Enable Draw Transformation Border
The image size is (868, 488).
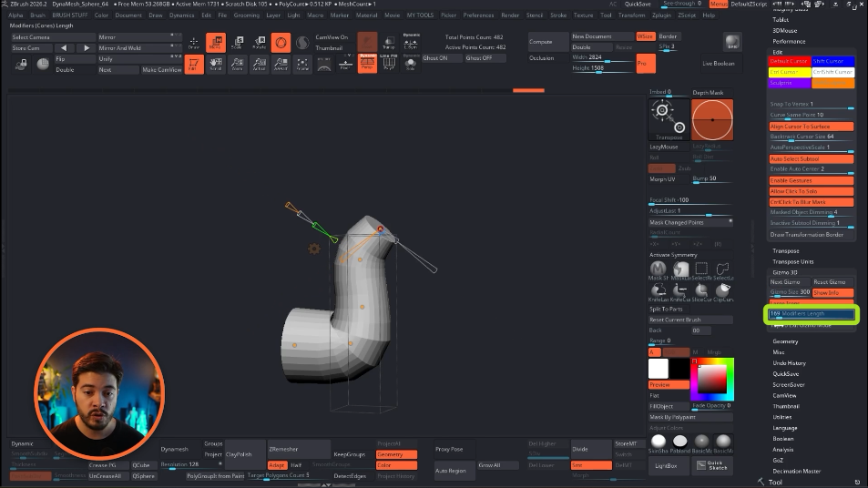811,235
